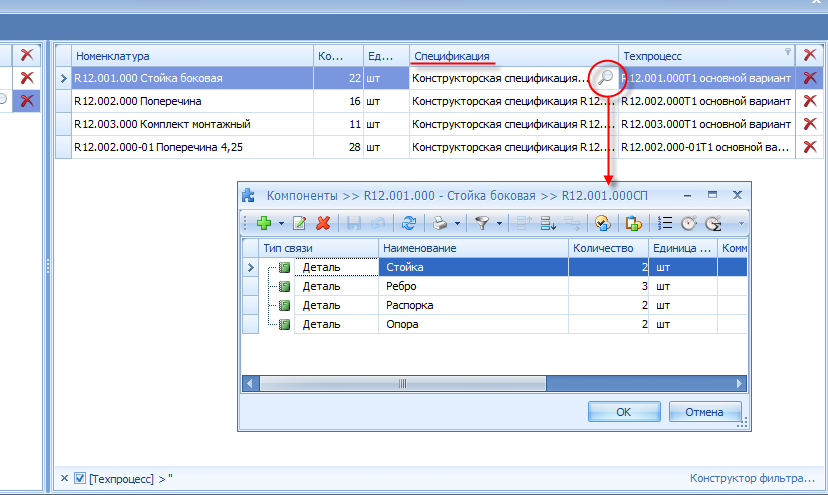Click the checkmark verification toolbar icon

(x=603, y=223)
